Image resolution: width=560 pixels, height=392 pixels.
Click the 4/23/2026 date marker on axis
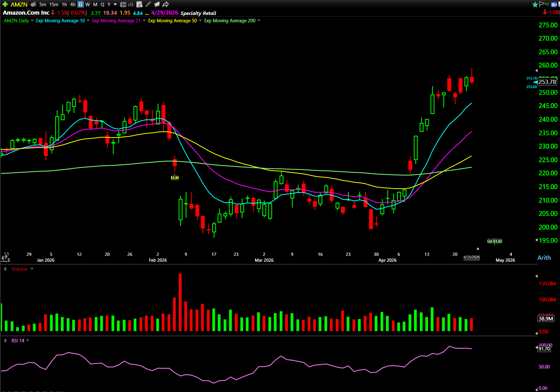(x=471, y=257)
